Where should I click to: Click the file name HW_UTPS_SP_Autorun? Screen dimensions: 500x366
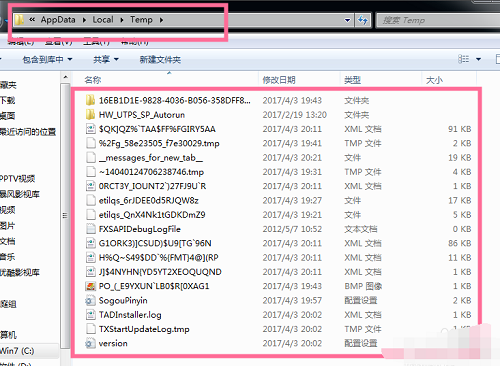coord(142,115)
